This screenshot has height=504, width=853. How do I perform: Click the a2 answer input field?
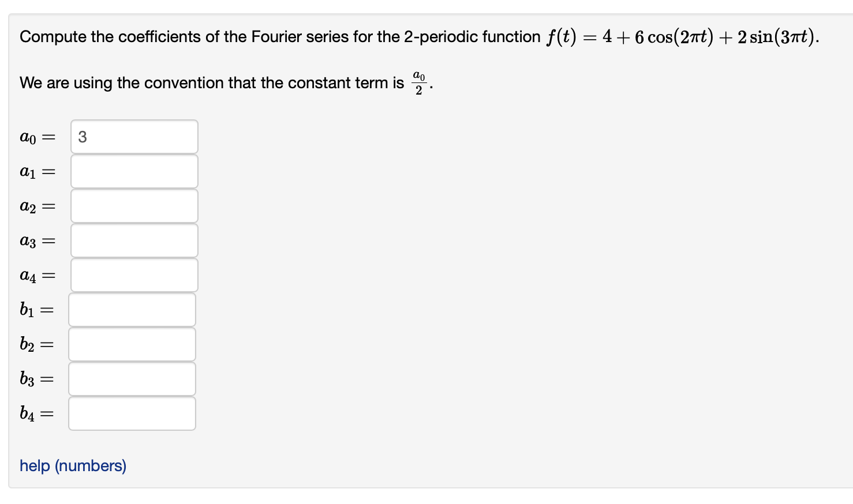click(133, 205)
